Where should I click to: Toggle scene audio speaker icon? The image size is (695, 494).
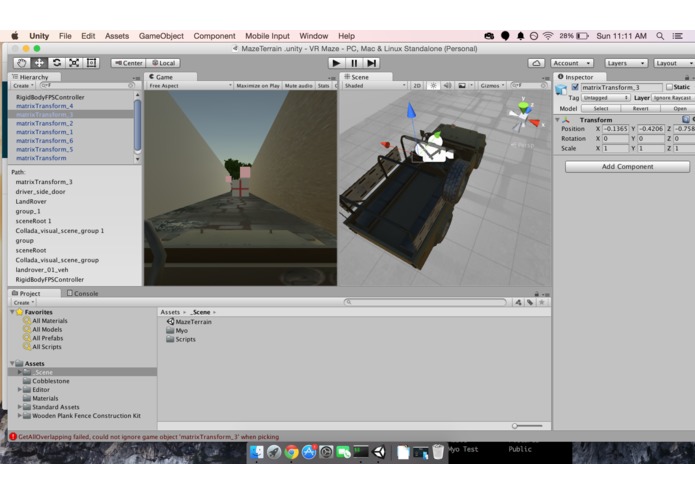click(448, 86)
